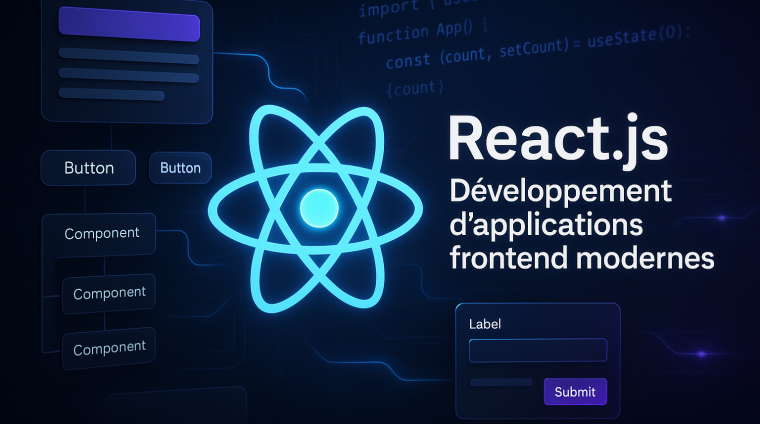The width and height of the screenshot is (760, 424).
Task: Select the bottom Component node
Action: (109, 348)
